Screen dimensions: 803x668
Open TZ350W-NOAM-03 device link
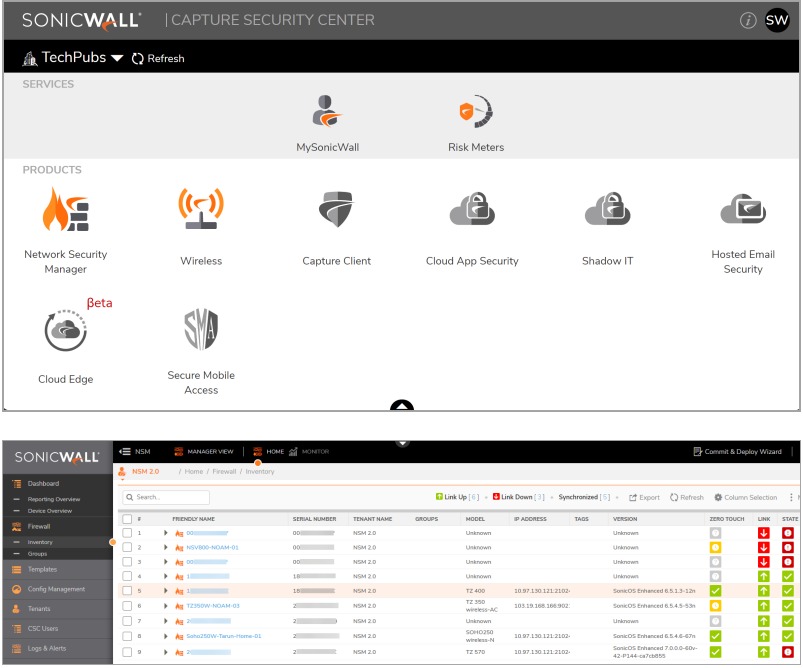[x=213, y=606]
